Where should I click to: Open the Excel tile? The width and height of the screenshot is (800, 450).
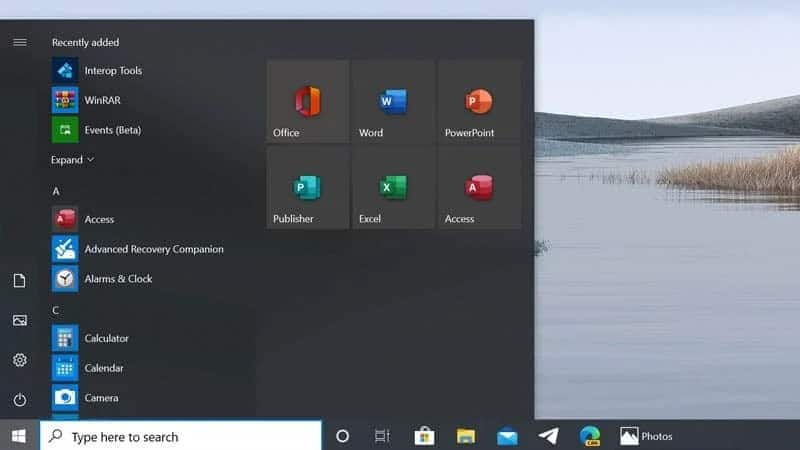point(393,187)
